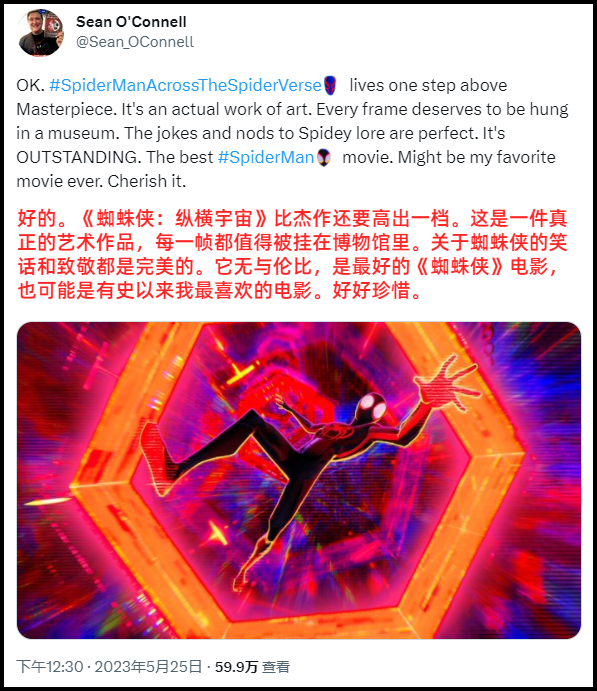Open the #SpiderManAcrossTheSpiderVerse hashtag

click(185, 85)
